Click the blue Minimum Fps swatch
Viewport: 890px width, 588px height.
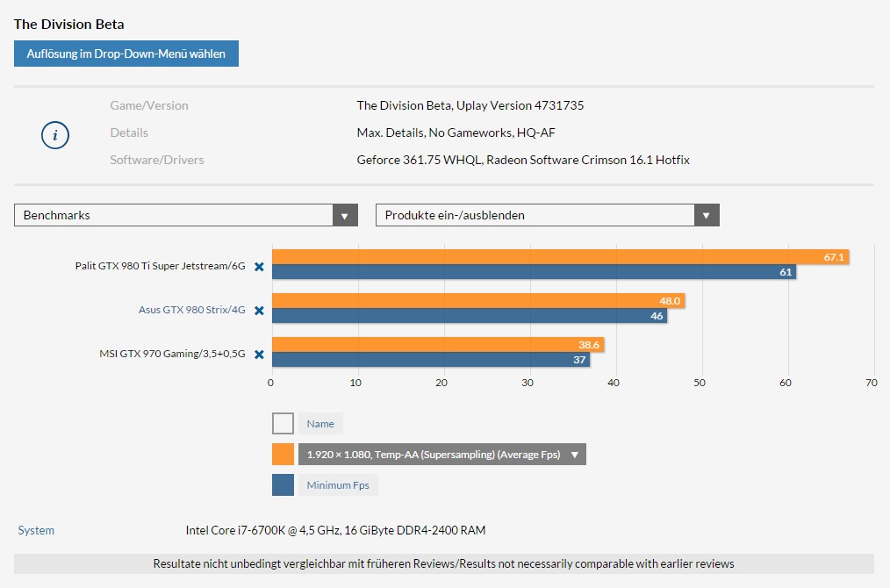coord(283,484)
